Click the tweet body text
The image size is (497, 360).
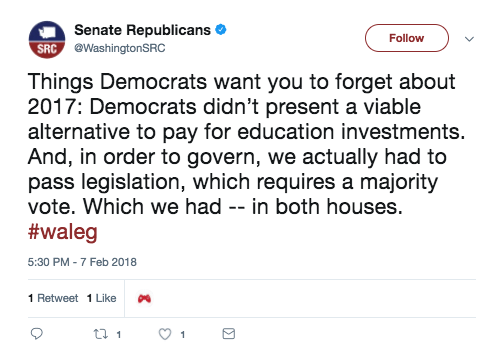pyautogui.click(x=246, y=144)
